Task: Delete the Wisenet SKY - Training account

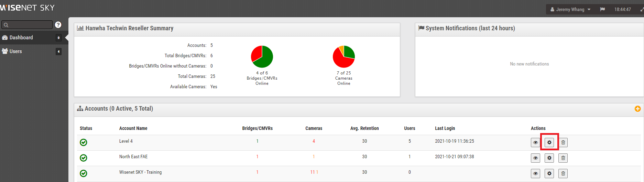Action: [x=563, y=173]
